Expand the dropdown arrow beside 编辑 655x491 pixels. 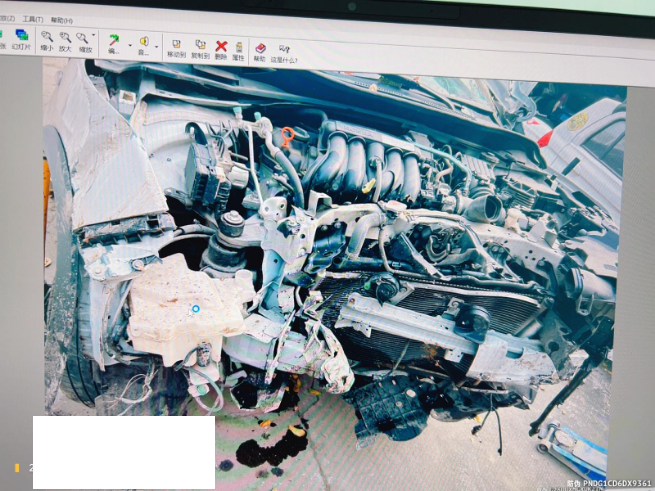click(x=128, y=46)
